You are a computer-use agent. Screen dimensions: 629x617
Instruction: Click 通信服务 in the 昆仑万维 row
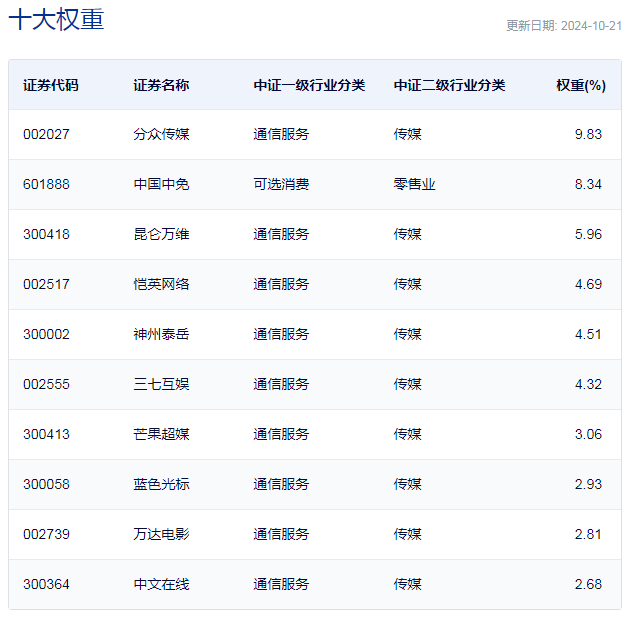click(x=281, y=234)
